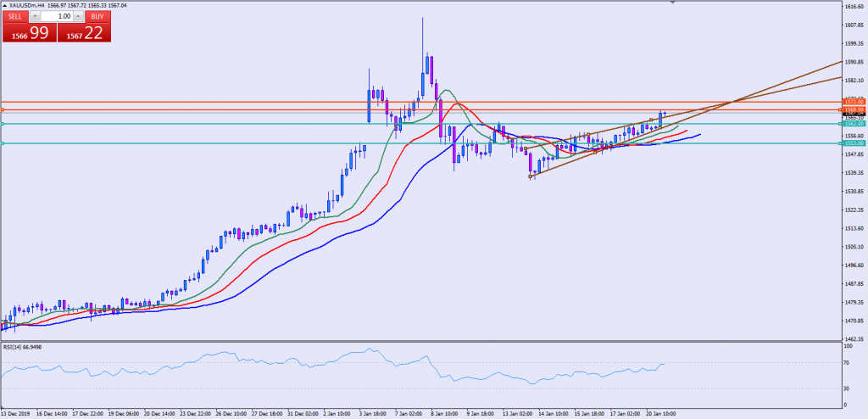868x419 pixels.
Task: Select the teal 1562.00 price level label
Action: tap(854, 124)
